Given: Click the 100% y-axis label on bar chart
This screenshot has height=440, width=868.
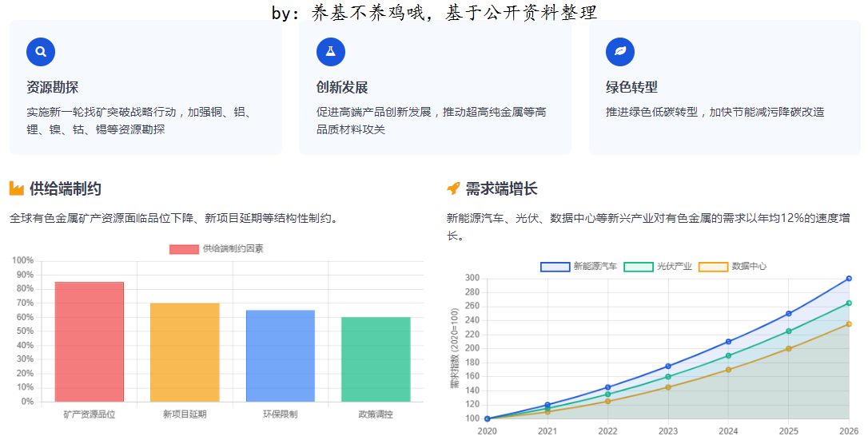Looking at the screenshot, I should coord(22,260).
